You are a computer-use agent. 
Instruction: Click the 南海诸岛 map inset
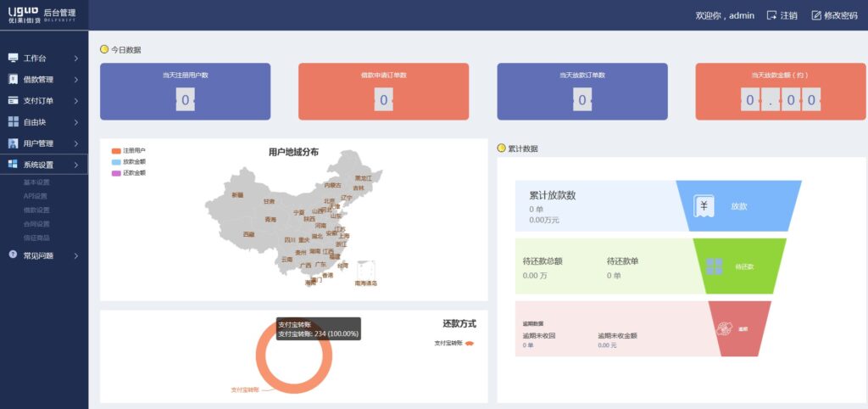pos(366,270)
